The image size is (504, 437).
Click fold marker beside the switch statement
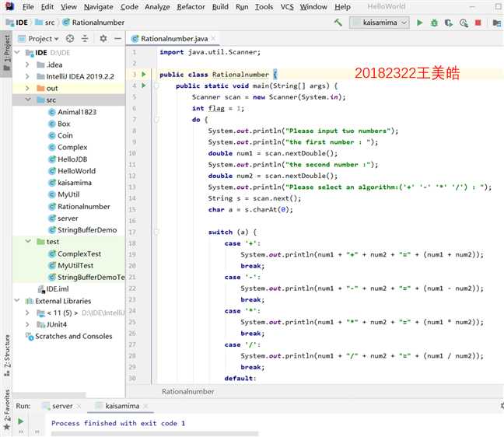click(x=156, y=232)
